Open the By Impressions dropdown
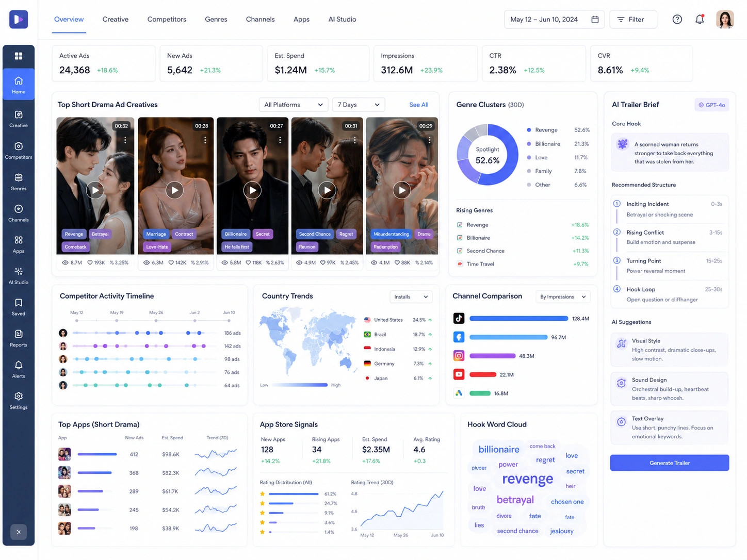Image resolution: width=747 pixels, height=560 pixels. 562,297
